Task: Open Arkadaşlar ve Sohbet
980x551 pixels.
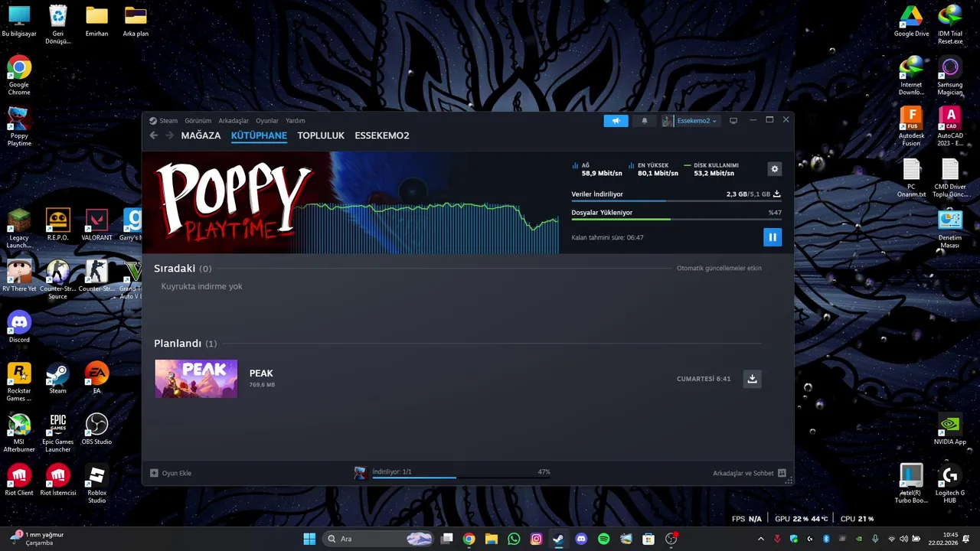Action: pos(750,473)
